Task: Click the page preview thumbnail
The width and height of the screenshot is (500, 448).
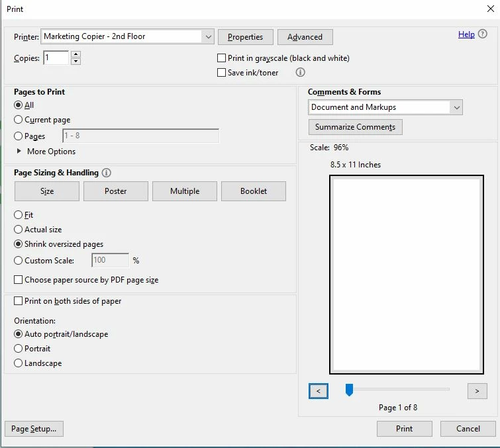Action: tap(407, 275)
